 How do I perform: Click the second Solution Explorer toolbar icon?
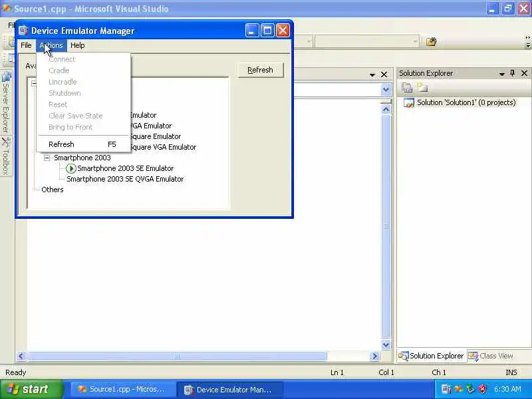[422, 88]
